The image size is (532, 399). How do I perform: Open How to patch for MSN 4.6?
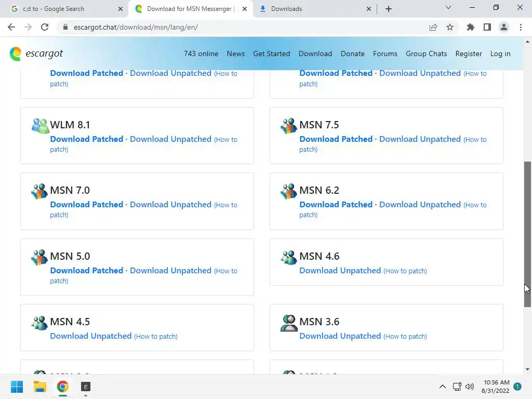[x=405, y=271]
